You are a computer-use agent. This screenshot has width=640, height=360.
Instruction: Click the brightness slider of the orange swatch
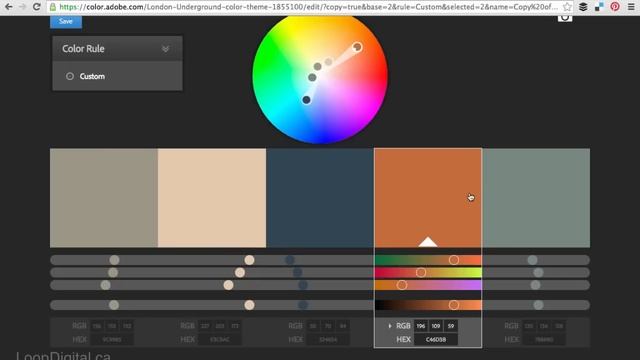428,305
